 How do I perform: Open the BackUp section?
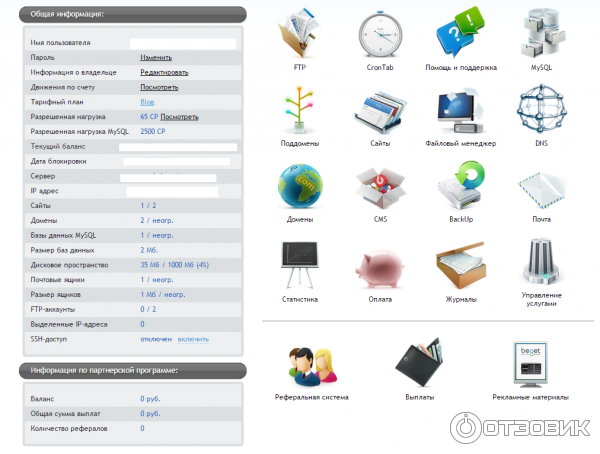[x=461, y=188]
